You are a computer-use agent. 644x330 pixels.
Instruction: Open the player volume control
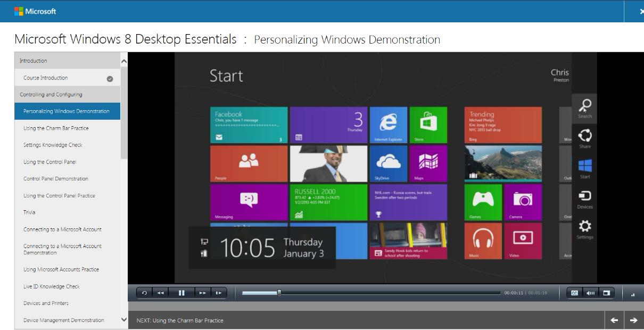click(591, 292)
